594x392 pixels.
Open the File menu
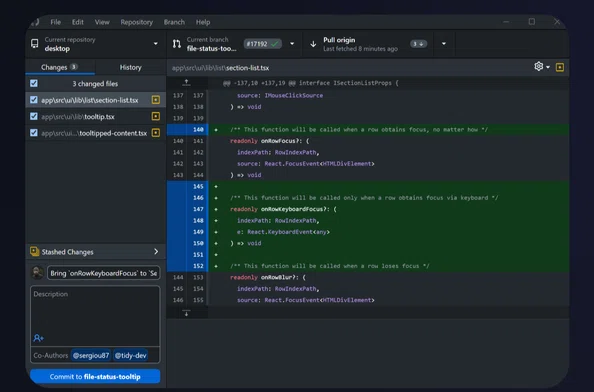55,22
